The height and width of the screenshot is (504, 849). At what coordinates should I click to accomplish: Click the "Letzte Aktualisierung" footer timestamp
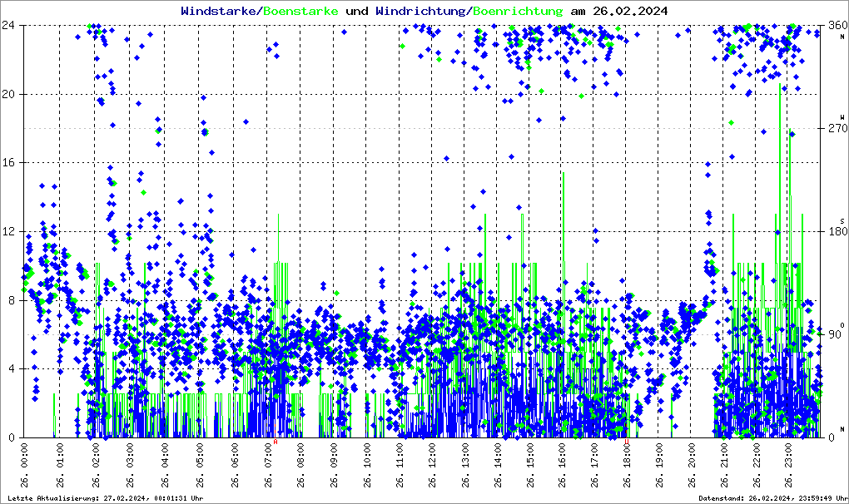point(106,498)
